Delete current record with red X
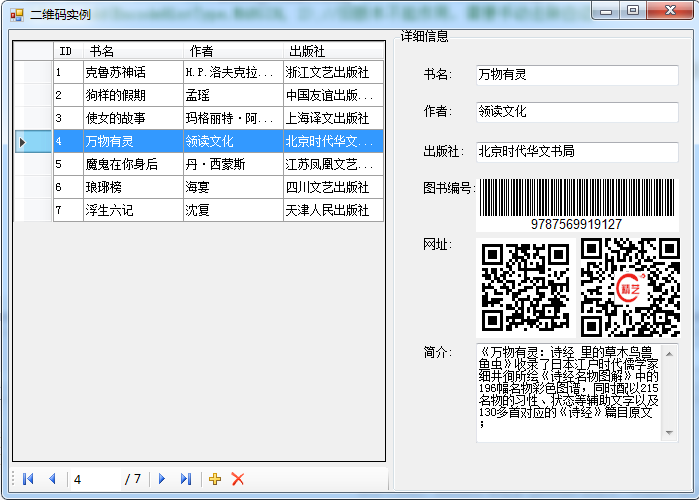The image size is (699, 500). [x=238, y=479]
